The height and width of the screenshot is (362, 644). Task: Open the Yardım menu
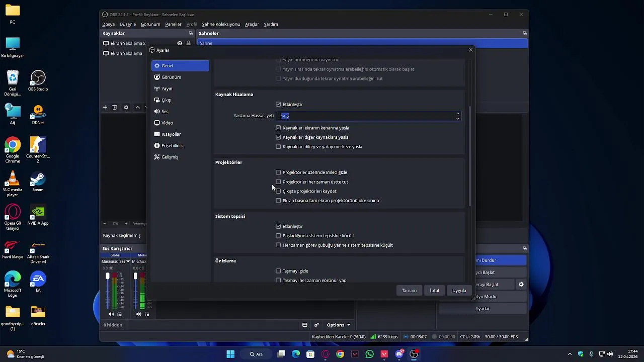pyautogui.click(x=271, y=24)
